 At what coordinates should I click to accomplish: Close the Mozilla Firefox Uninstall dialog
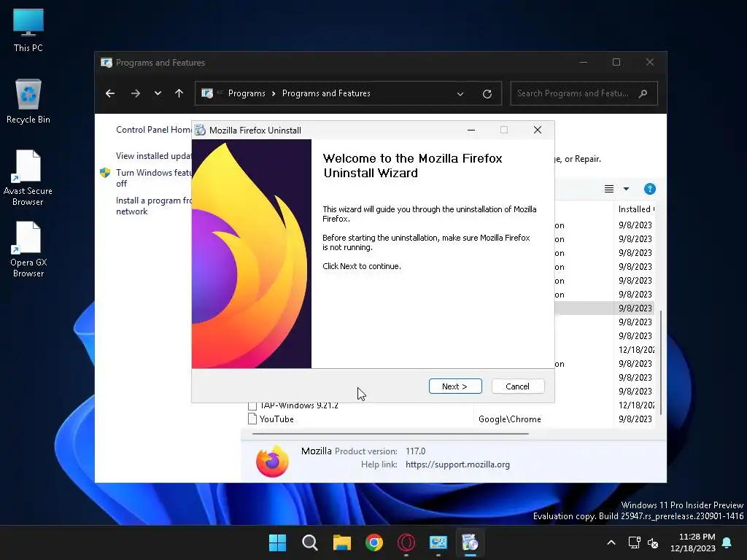click(538, 130)
